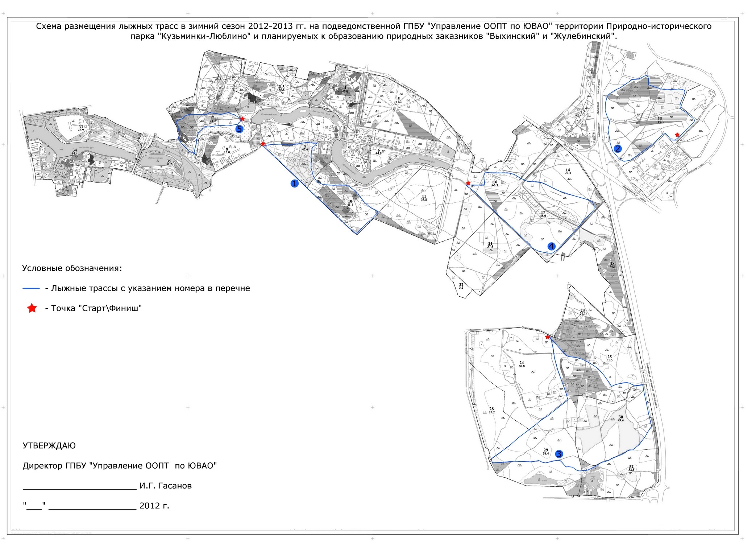This screenshot has width=756, height=544.
Task: Click quarter label '17 48.0' on the map
Action: (543, 214)
